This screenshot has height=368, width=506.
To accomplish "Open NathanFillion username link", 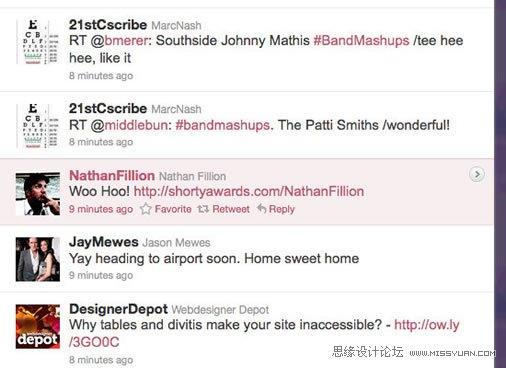I will [x=112, y=175].
